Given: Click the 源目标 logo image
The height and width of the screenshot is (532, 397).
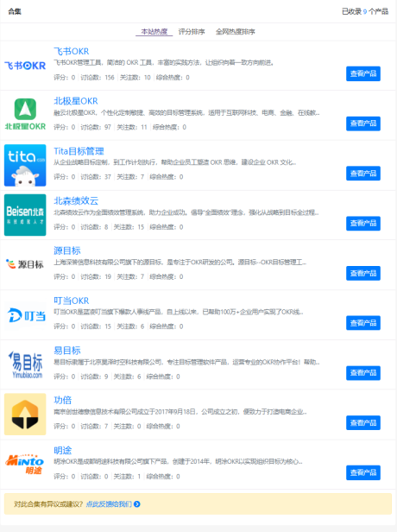Looking at the screenshot, I should pos(25,264).
